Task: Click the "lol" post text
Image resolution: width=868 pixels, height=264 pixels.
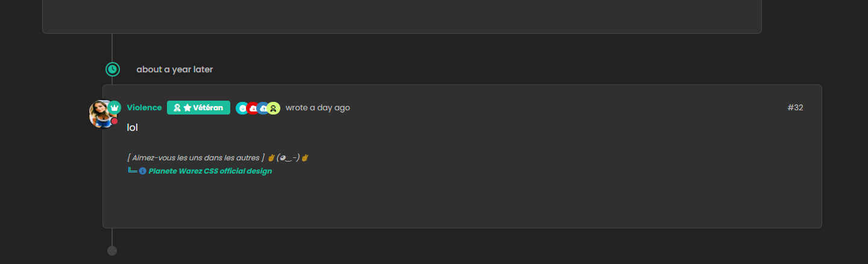Action: click(133, 128)
